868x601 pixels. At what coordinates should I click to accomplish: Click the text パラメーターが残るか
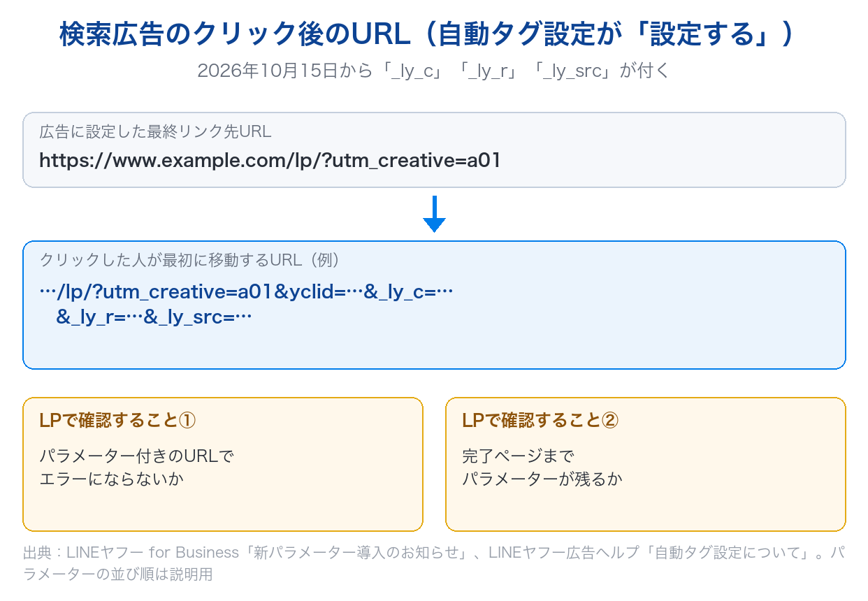[x=542, y=479]
